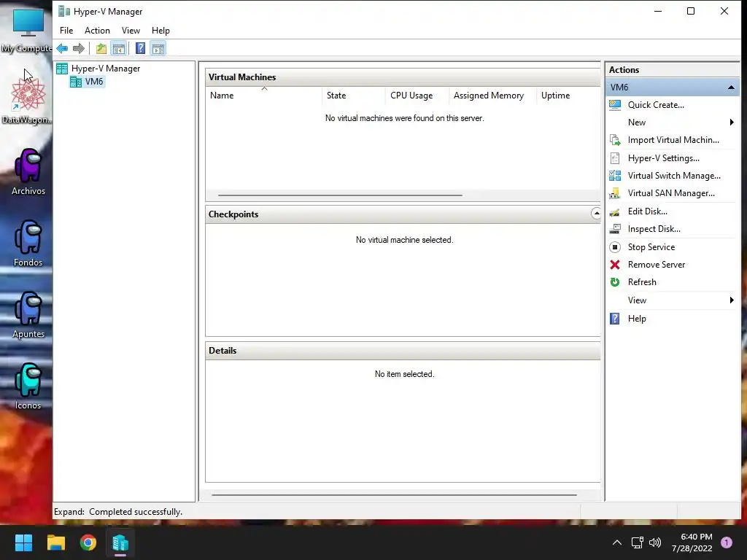Open the clock and date display
This screenshot has height=560, width=747.
click(692, 542)
